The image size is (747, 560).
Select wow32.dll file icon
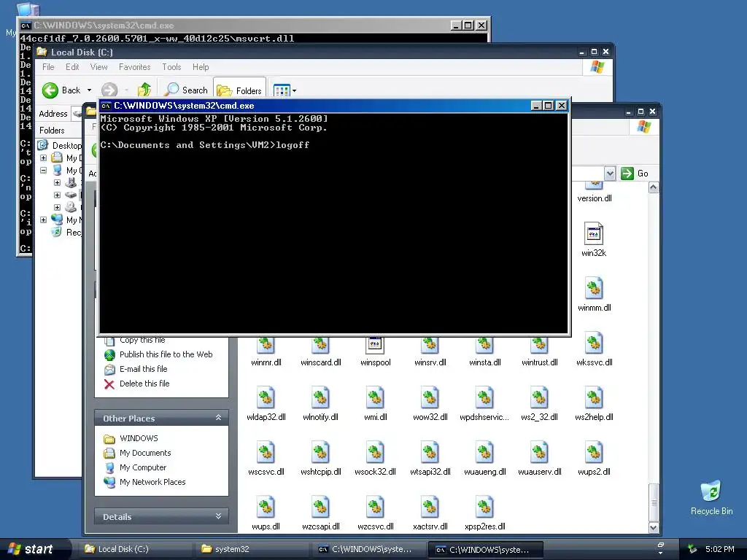[430, 397]
